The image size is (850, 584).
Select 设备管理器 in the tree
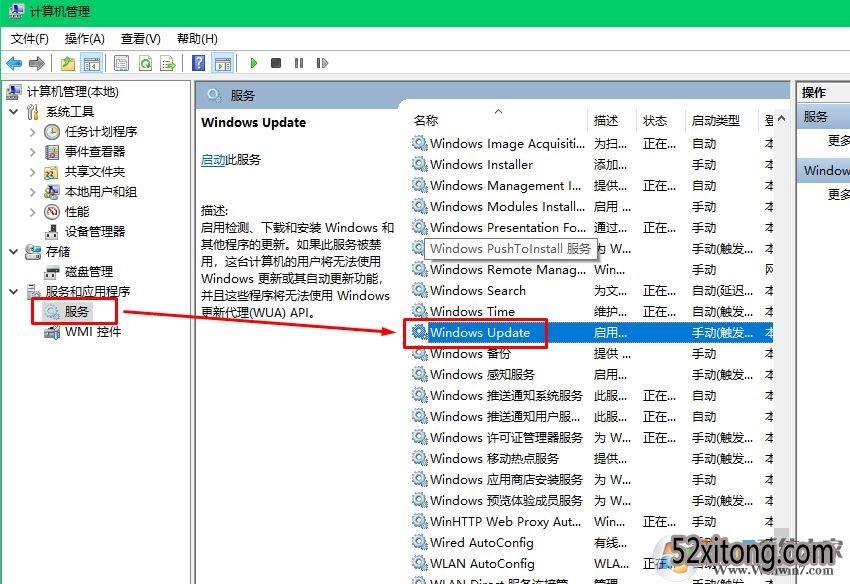(x=95, y=232)
